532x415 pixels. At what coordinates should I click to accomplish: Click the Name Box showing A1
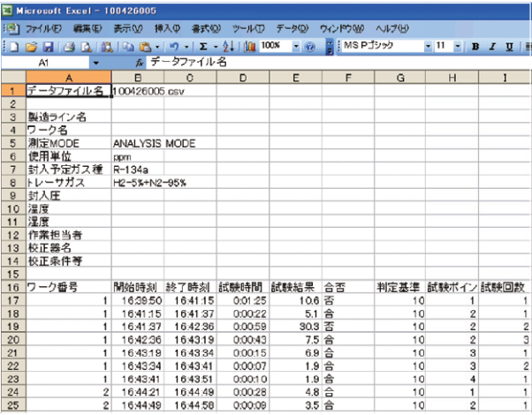pos(45,63)
